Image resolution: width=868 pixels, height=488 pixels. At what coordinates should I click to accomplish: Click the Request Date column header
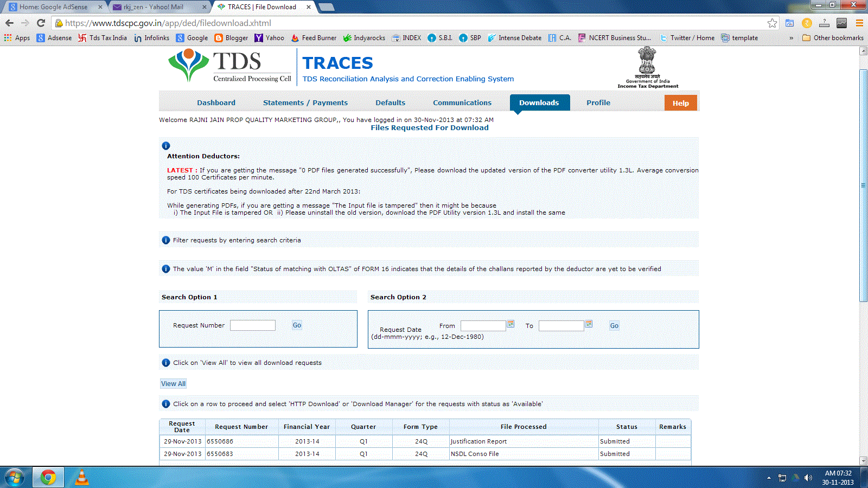point(182,427)
